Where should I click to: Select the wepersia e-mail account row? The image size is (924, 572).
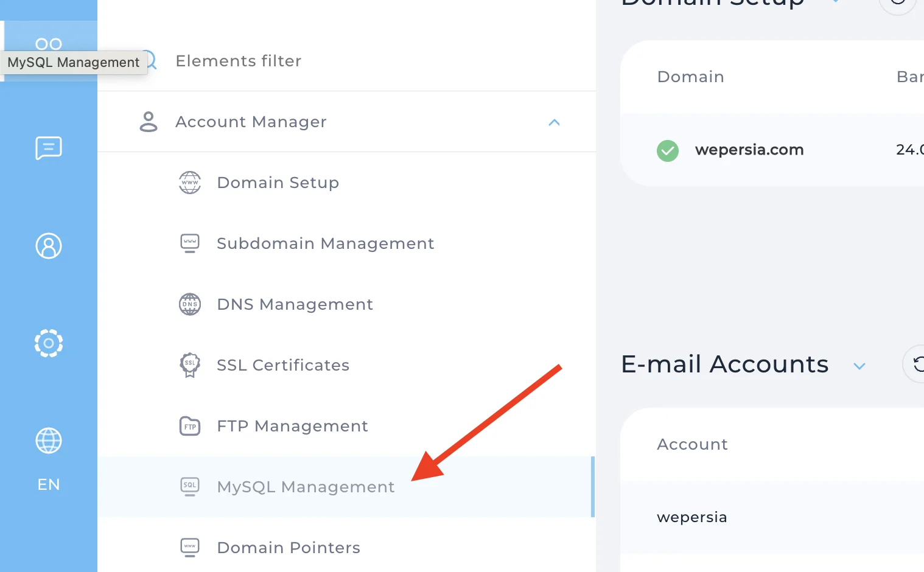772,517
